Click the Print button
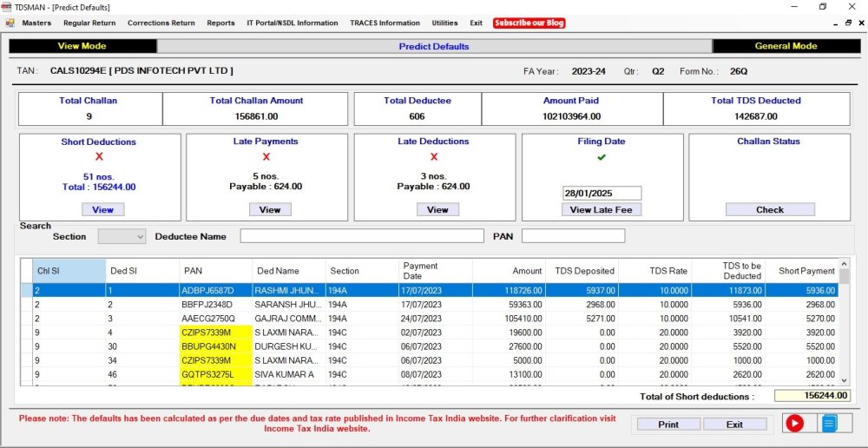 [x=667, y=425]
